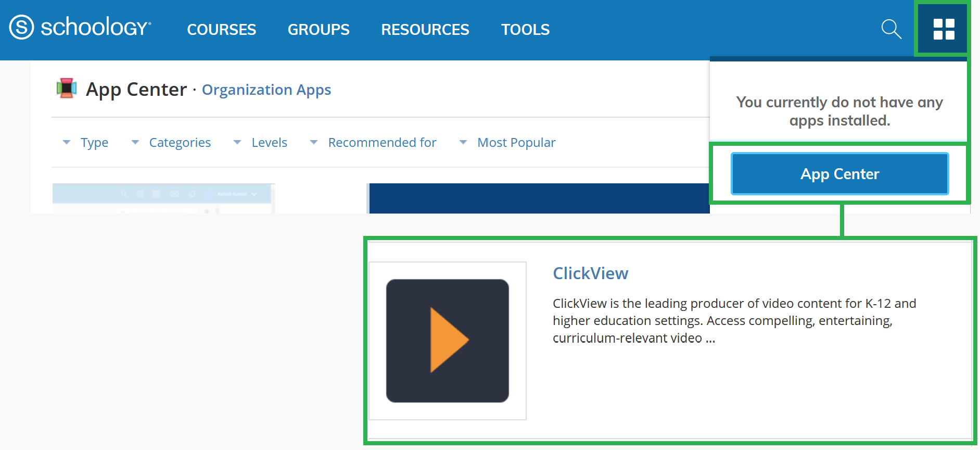This screenshot has width=980, height=450.
Task: Open the TOOLS menu
Action: 525,30
